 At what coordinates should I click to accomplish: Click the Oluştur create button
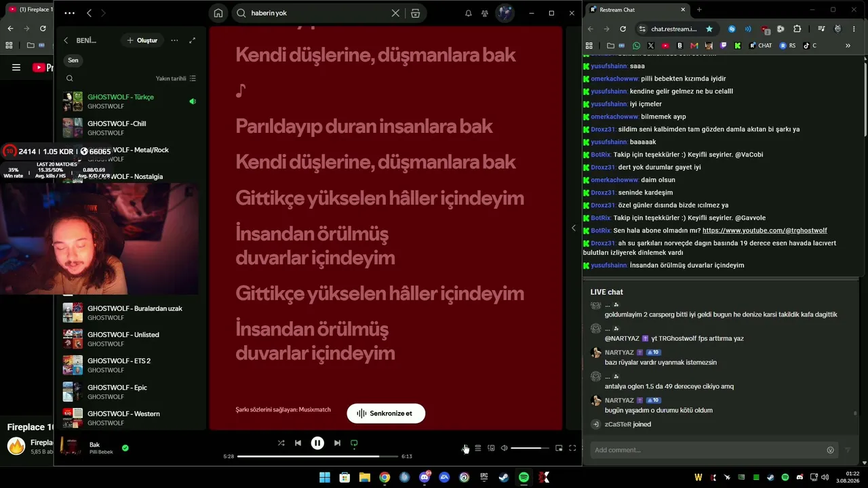click(142, 41)
